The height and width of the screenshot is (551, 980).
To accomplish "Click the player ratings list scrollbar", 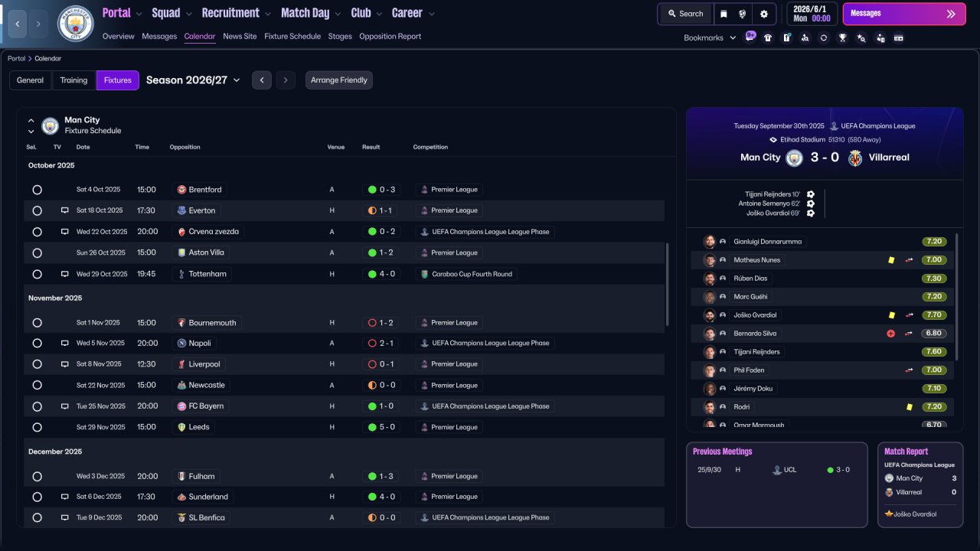I will coord(957,297).
